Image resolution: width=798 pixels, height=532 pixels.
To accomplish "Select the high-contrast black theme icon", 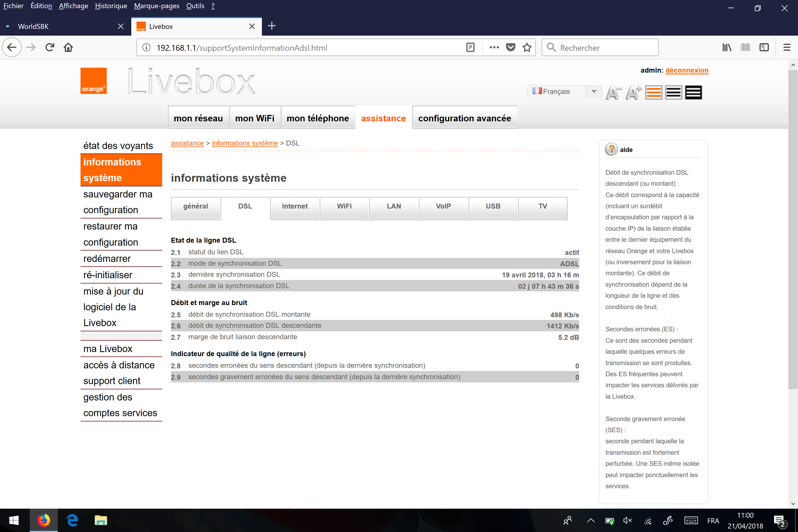I will pos(693,92).
